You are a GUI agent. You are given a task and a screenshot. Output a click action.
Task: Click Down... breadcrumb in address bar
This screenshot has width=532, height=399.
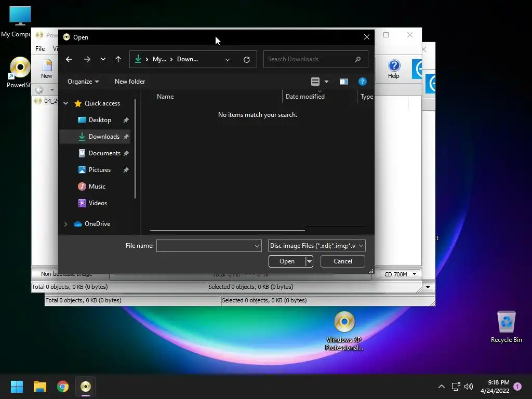(x=187, y=59)
